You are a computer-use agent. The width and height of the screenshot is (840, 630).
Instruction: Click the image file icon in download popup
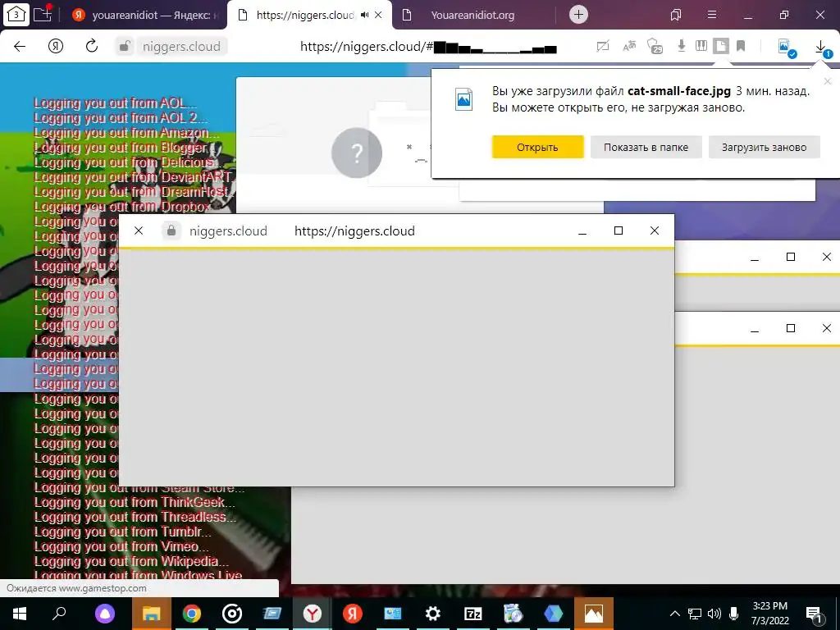pos(463,99)
